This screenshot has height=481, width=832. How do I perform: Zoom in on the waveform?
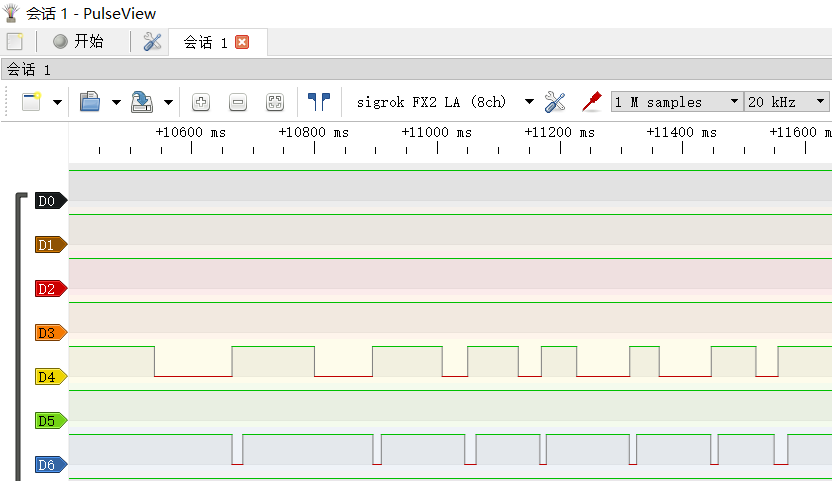tap(201, 102)
